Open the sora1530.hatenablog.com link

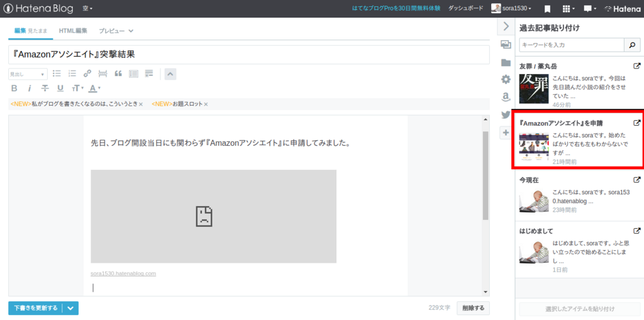coord(123,273)
